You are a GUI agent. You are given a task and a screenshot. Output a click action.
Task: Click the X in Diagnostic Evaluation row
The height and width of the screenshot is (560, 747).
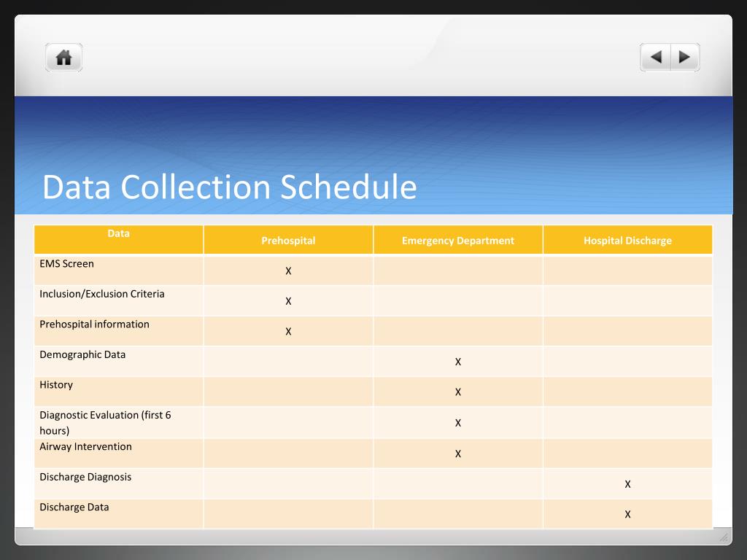point(458,423)
